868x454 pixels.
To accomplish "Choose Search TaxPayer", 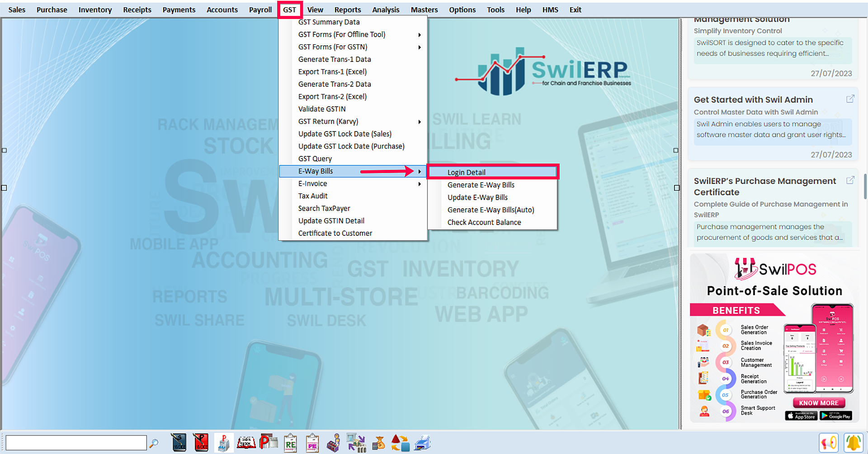I will point(353,208).
